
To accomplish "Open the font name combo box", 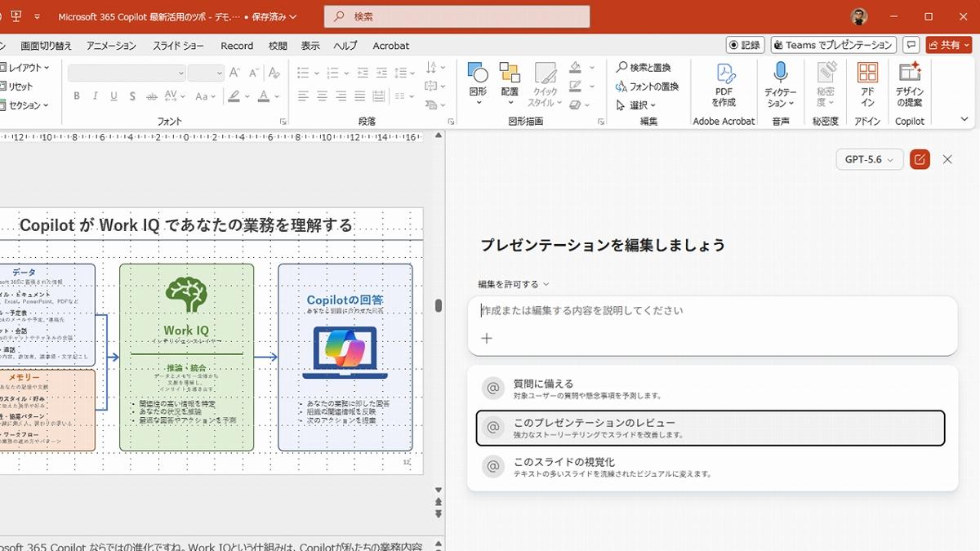I will tap(127, 73).
